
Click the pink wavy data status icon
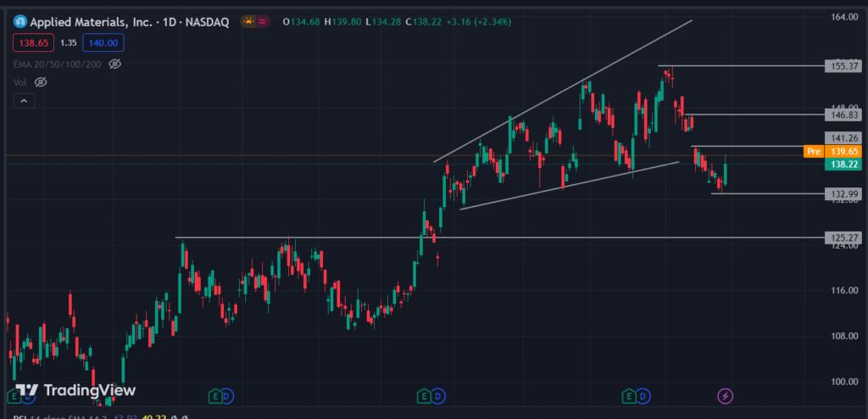point(263,21)
